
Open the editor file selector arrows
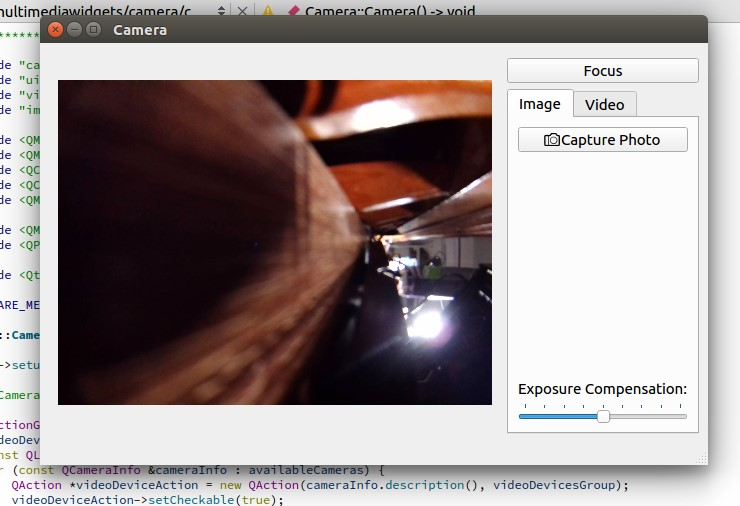[221, 10]
